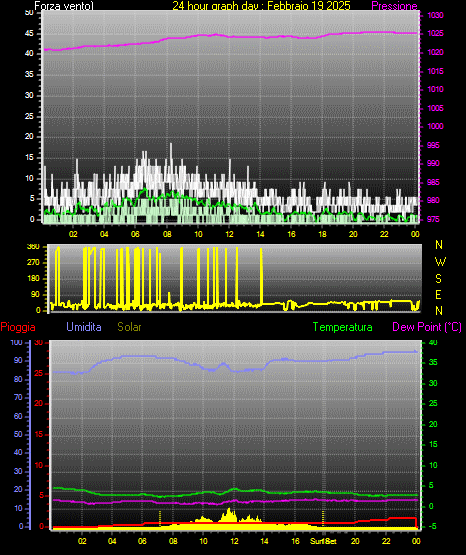466x555 pixels.
Task: Click the yellow 'W' compass label
Action: 440,262
